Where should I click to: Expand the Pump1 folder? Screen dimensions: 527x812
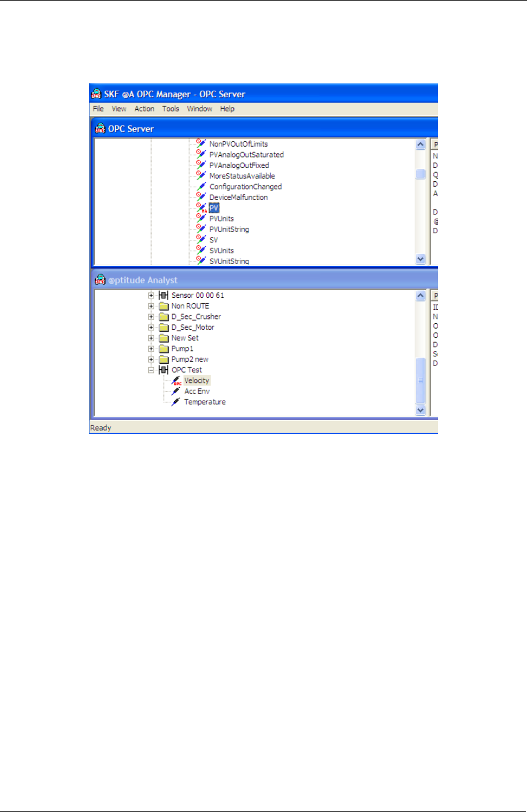point(151,349)
